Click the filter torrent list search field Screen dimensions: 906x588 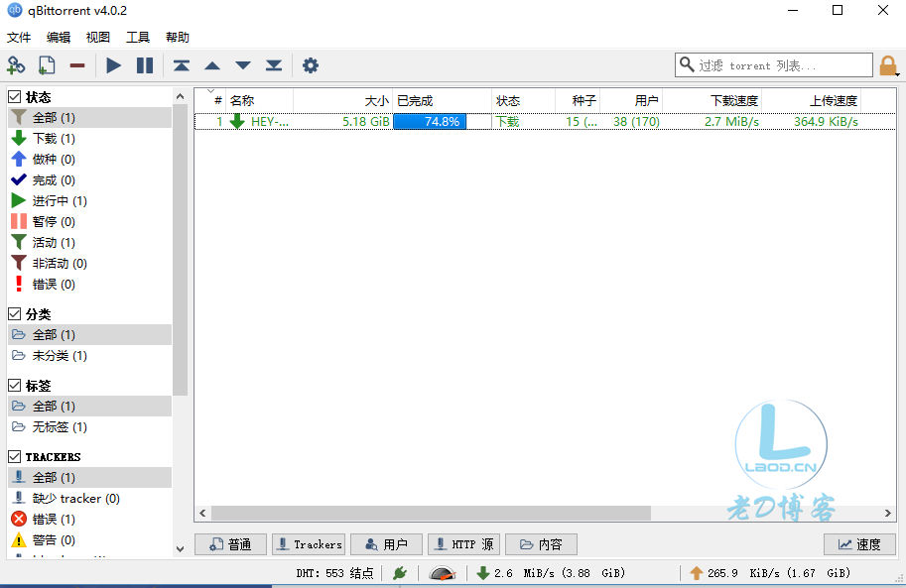[x=774, y=65]
